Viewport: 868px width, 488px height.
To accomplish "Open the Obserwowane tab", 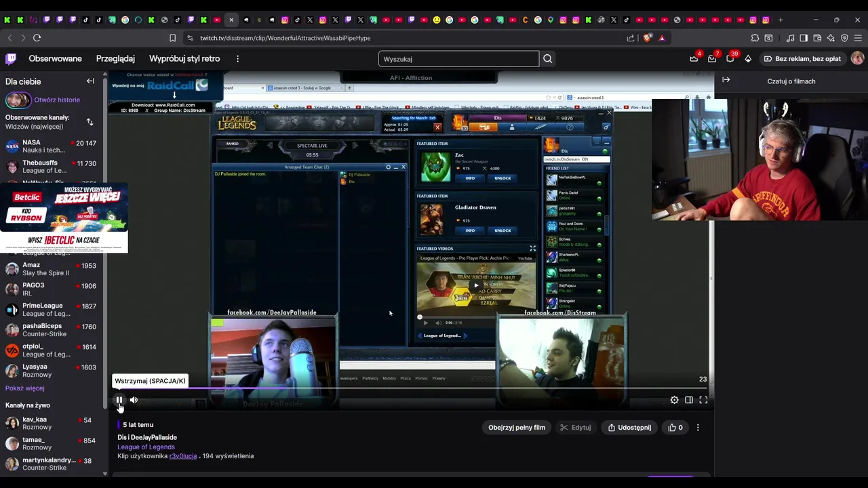I will pyautogui.click(x=55, y=59).
